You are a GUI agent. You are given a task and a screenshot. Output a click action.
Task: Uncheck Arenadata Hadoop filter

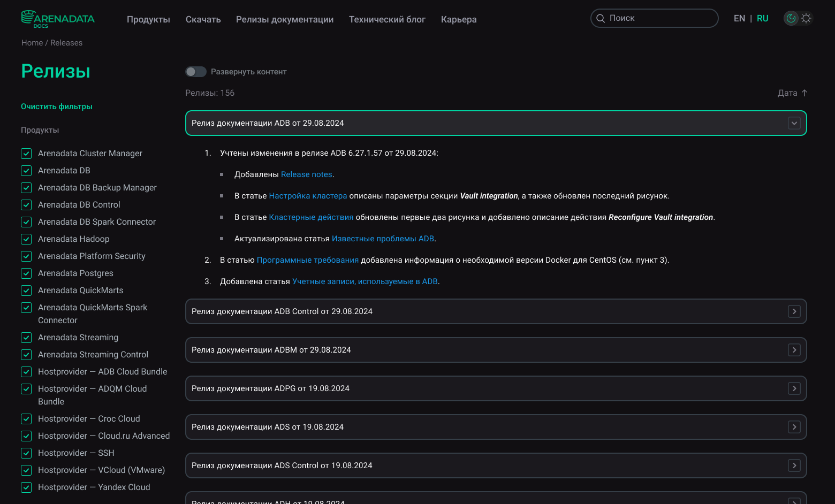pos(26,239)
